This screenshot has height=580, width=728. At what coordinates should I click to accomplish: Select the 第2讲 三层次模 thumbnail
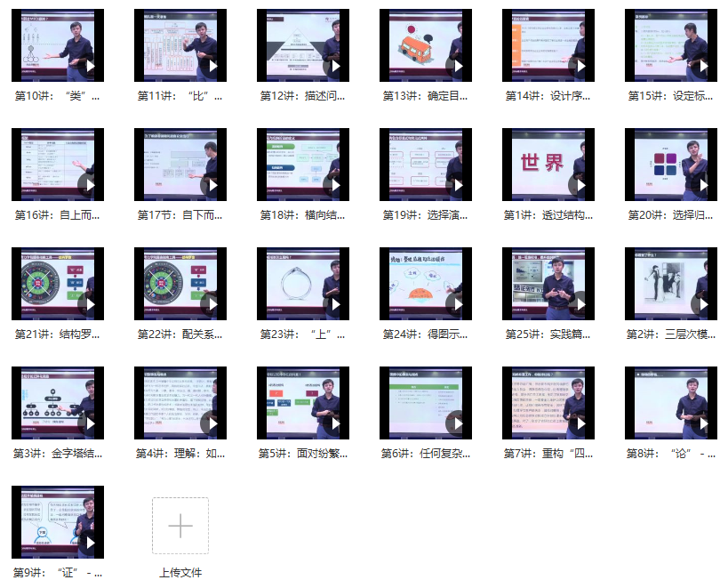pyautogui.click(x=671, y=284)
